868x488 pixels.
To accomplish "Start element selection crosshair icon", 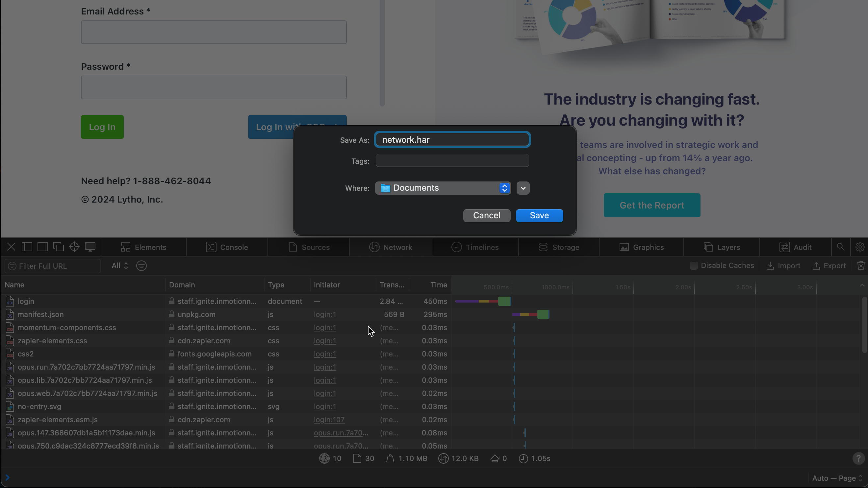I will 74,247.
